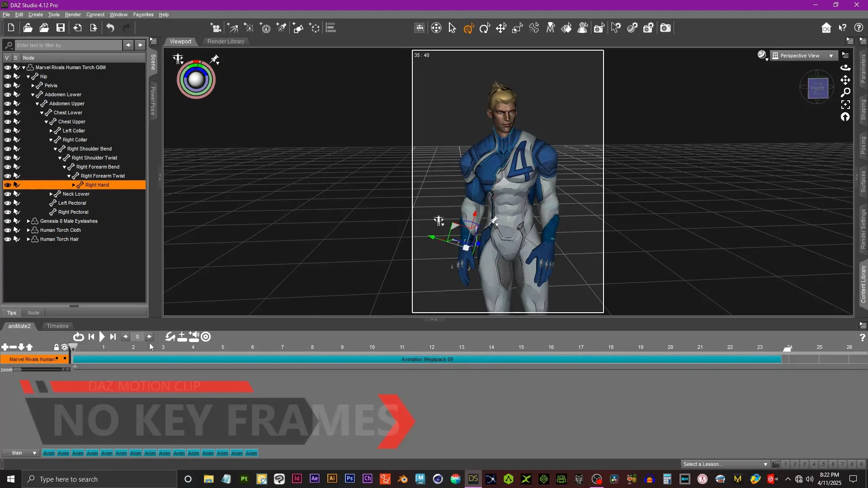
Task: Activate the Universal manipulator tool
Action: (468, 28)
